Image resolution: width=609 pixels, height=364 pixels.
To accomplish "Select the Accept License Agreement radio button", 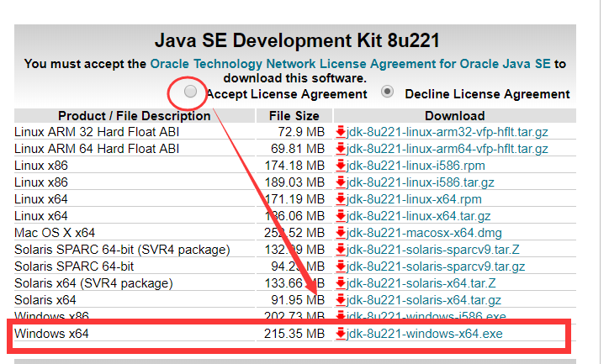I will pos(190,92).
